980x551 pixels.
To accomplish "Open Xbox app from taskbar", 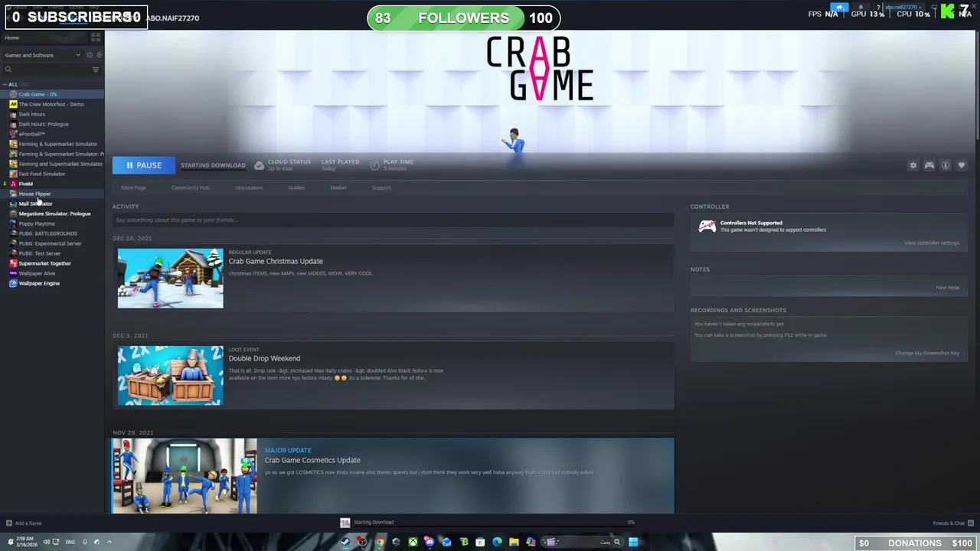I will (413, 542).
